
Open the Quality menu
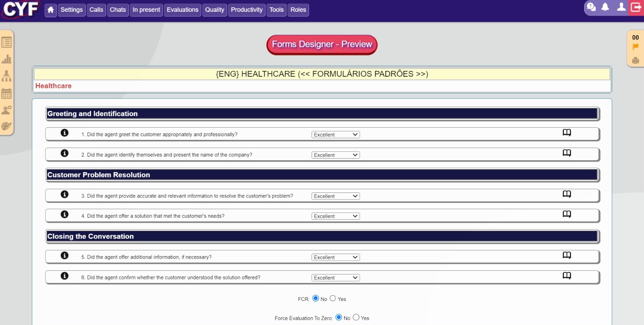point(215,10)
